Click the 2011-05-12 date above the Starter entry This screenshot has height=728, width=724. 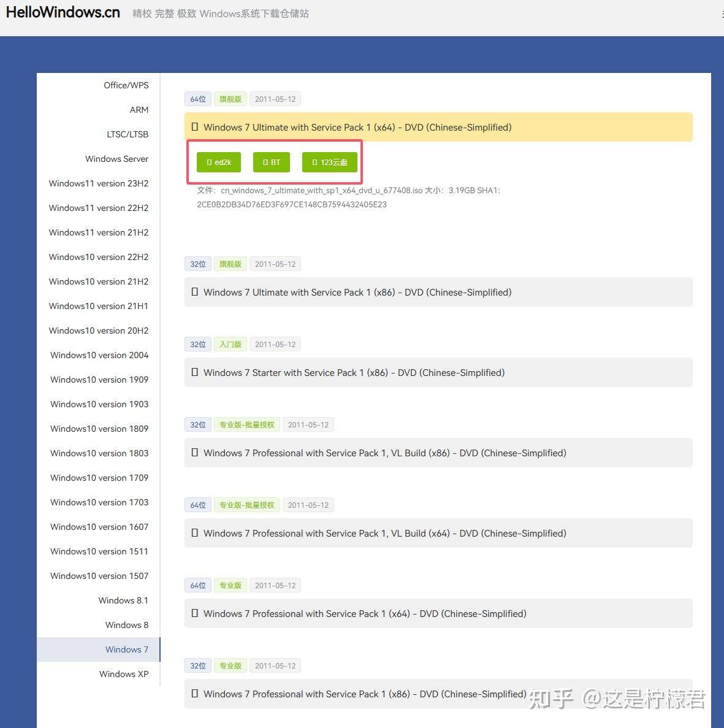click(275, 345)
